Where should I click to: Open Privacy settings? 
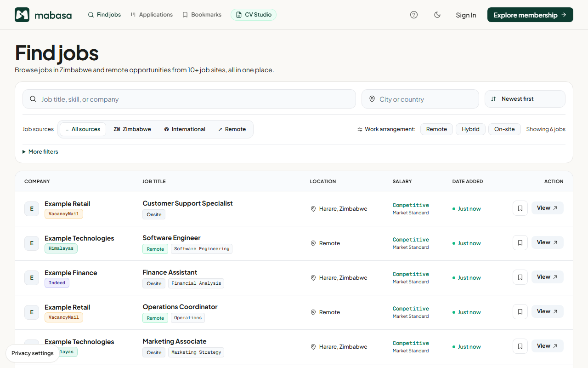coord(33,353)
